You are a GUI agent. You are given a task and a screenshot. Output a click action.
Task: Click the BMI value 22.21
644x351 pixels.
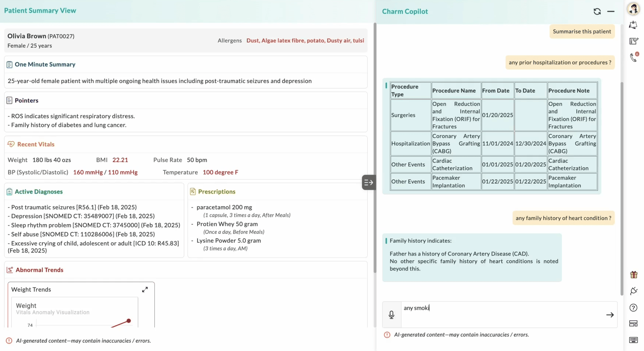coord(120,160)
